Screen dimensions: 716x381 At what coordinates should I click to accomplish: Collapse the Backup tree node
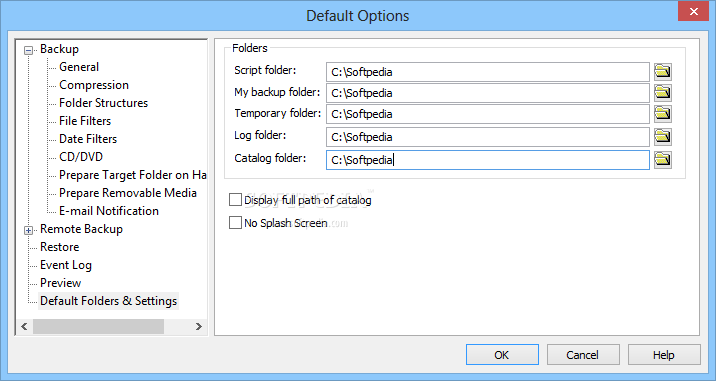tap(28, 50)
